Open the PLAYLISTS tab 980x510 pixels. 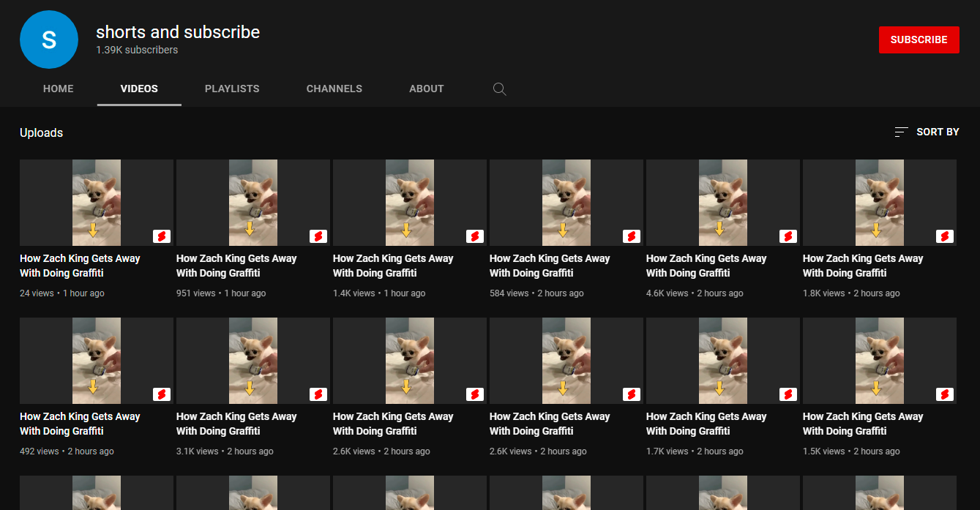pos(232,89)
